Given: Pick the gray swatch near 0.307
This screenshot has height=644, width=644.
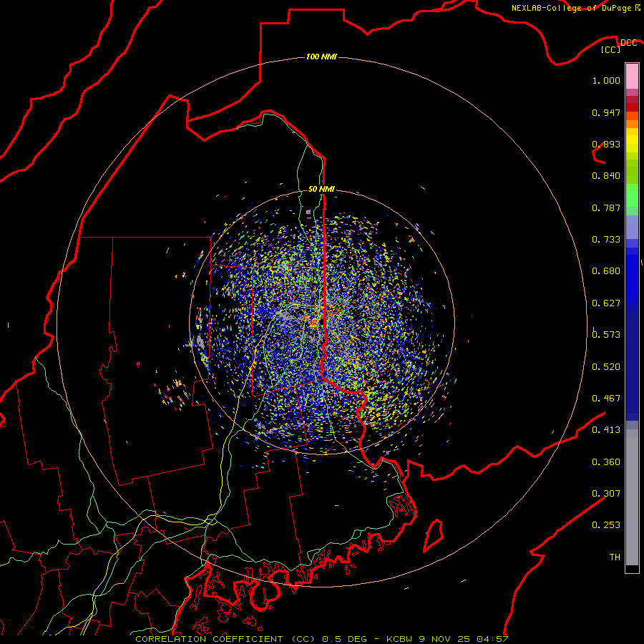Looking at the screenshot, I should click(632, 497).
